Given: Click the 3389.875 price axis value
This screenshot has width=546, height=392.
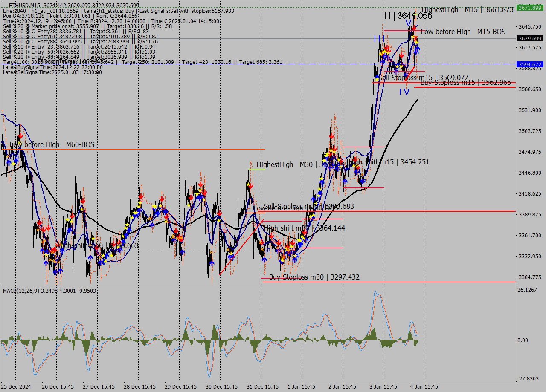Looking at the screenshot, I should pos(529,214).
